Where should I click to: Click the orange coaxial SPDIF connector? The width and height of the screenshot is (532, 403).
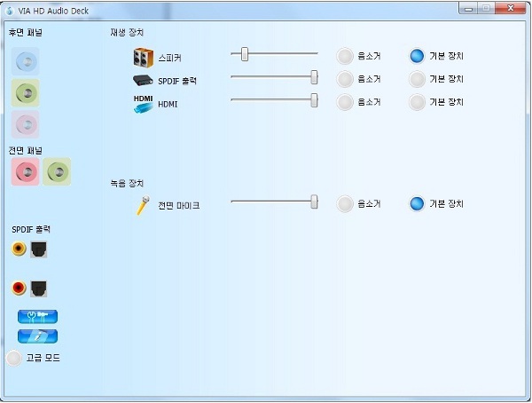pos(19,249)
